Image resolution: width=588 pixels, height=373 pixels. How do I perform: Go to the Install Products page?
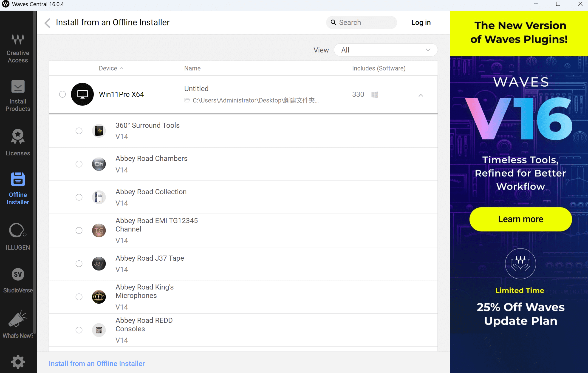pyautogui.click(x=18, y=96)
